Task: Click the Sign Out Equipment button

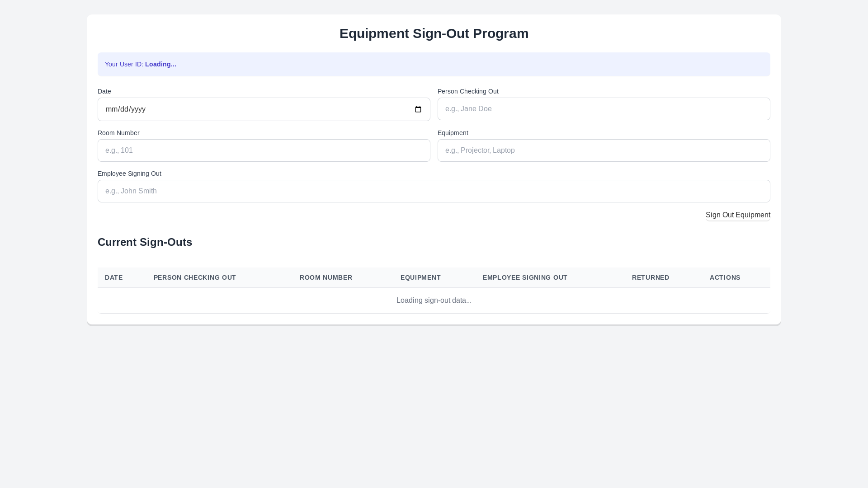Action: coord(738,215)
